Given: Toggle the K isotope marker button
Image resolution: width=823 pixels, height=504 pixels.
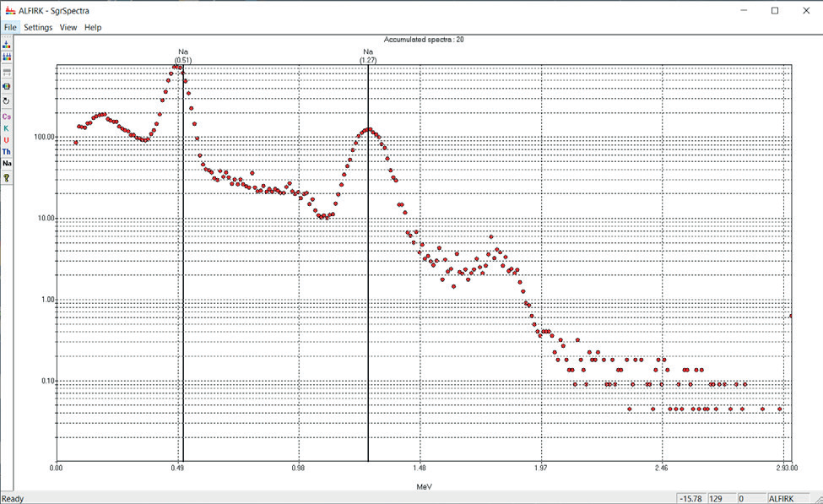Looking at the screenshot, I should [7, 128].
